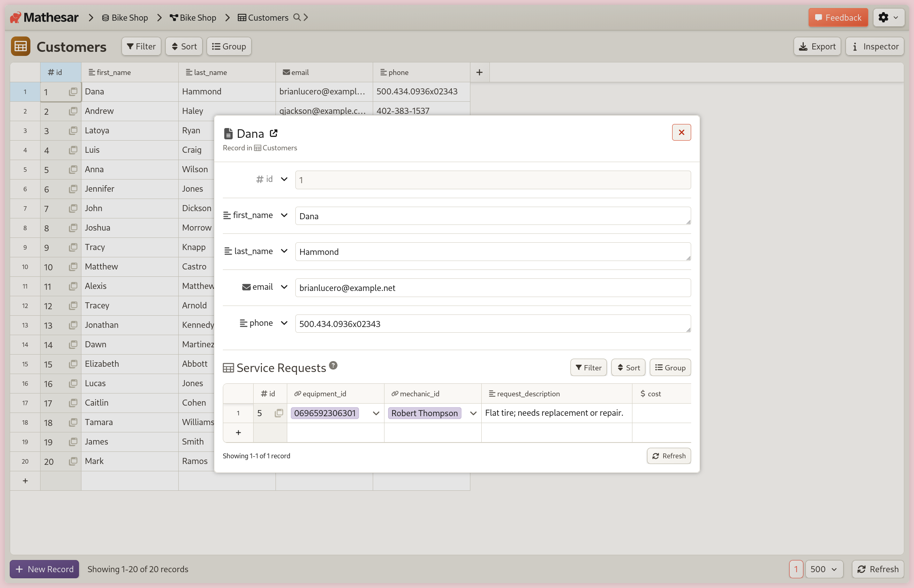Expand the first_name field dropdown
Image resolution: width=914 pixels, height=588 pixels.
(x=284, y=215)
